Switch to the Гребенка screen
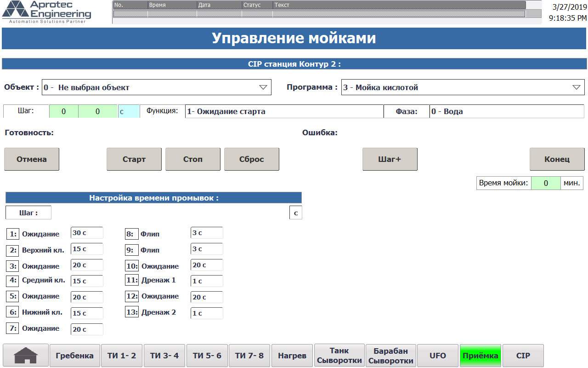588x368 pixels. [74, 355]
